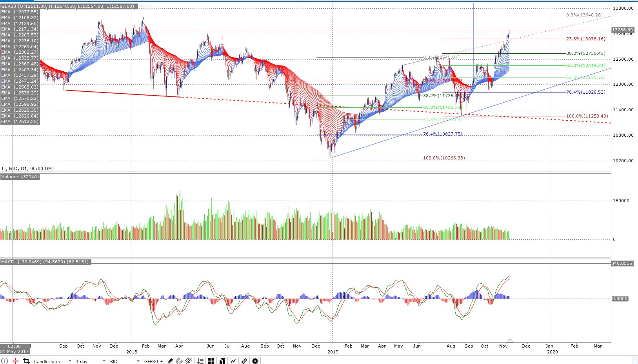Open the Candlesticks chart type dropdown
The image size is (638, 364).
tap(53, 361)
